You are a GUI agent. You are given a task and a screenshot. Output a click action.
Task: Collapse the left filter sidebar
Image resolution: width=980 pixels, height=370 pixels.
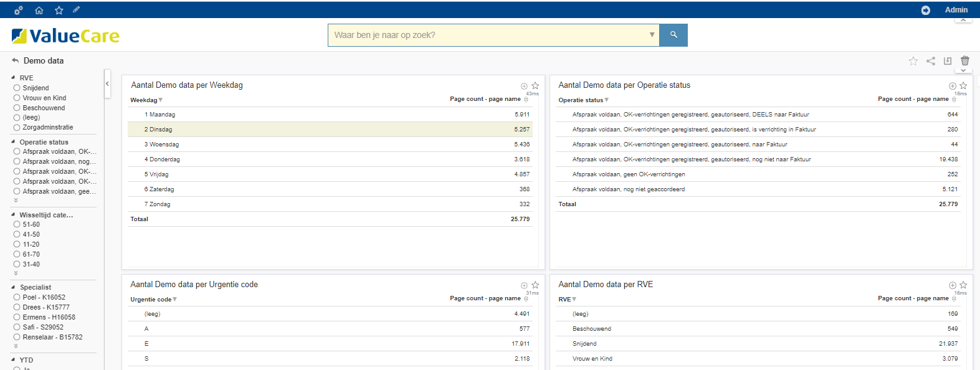[x=107, y=83]
